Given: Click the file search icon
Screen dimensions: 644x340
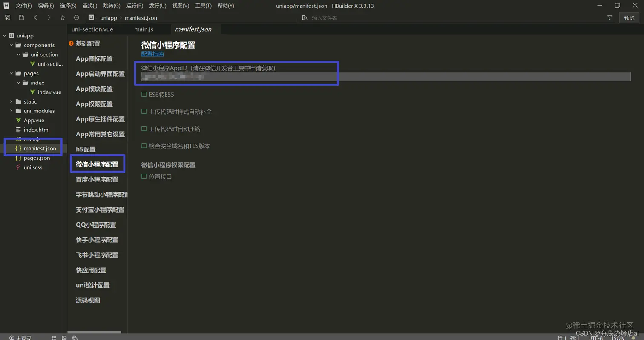Looking at the screenshot, I should pos(305,18).
